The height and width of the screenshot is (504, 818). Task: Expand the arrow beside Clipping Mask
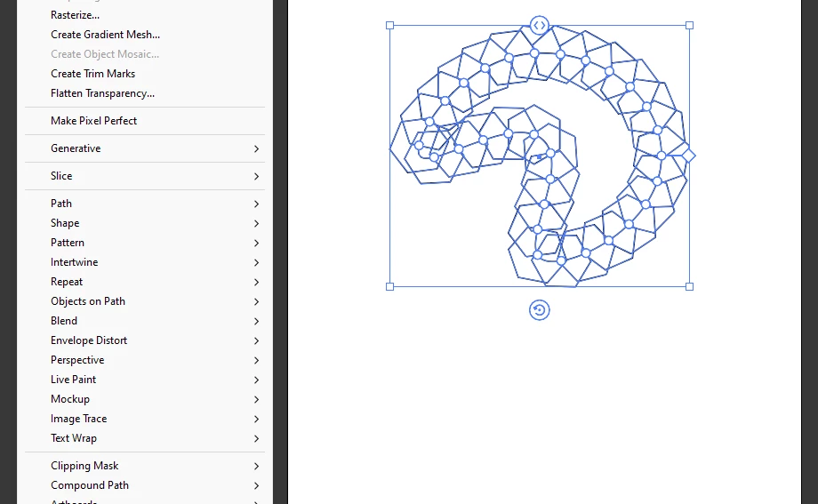tap(256, 466)
